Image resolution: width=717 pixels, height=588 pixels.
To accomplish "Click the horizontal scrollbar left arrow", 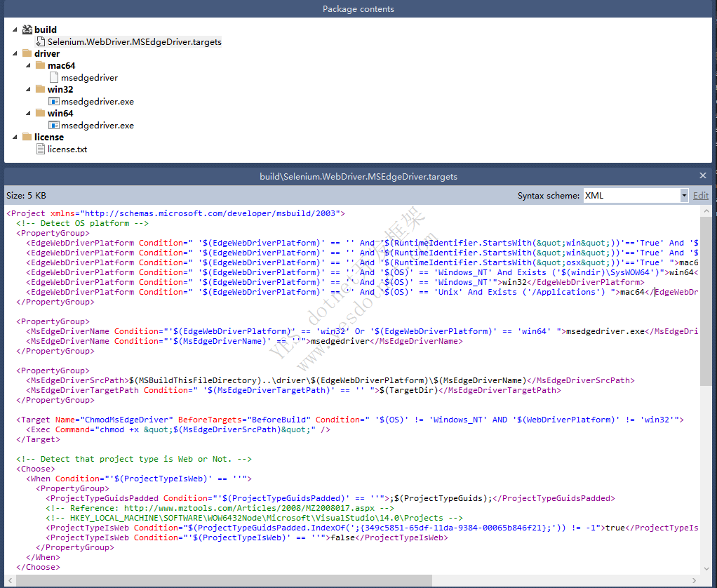I will [10, 581].
